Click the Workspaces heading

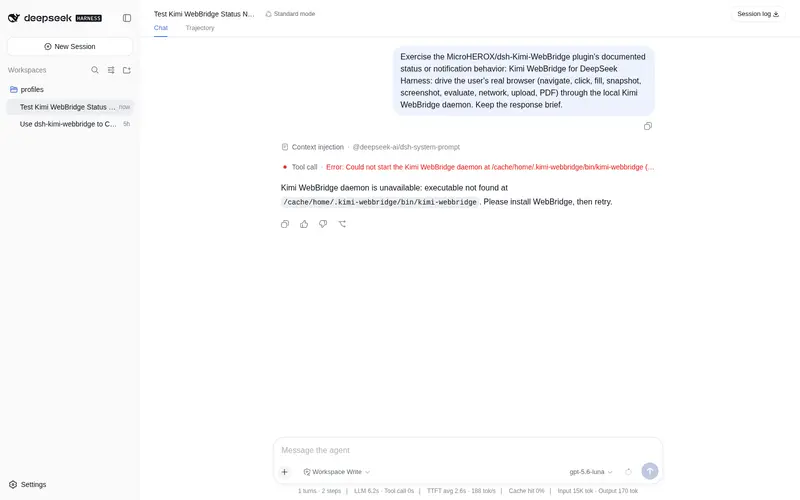click(27, 70)
